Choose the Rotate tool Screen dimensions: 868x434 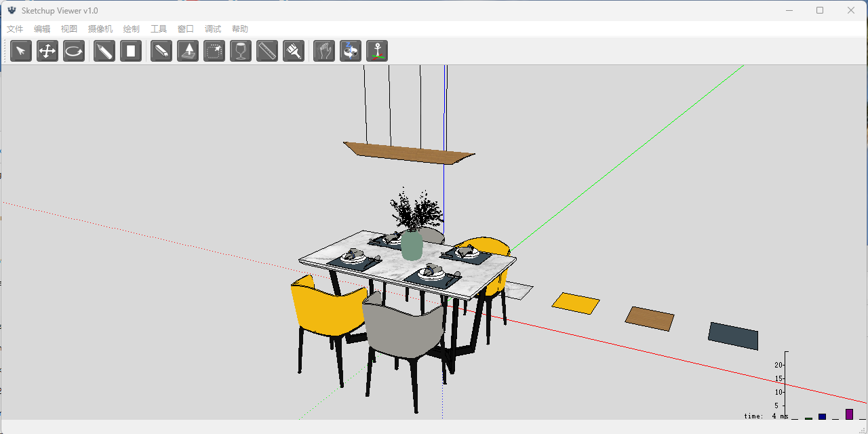[73, 51]
